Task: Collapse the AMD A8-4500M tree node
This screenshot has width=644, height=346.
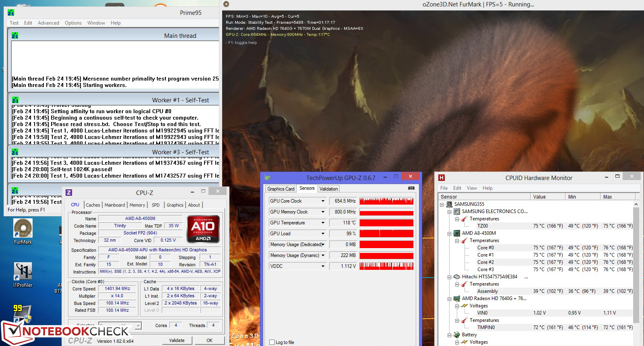Action: click(449, 233)
